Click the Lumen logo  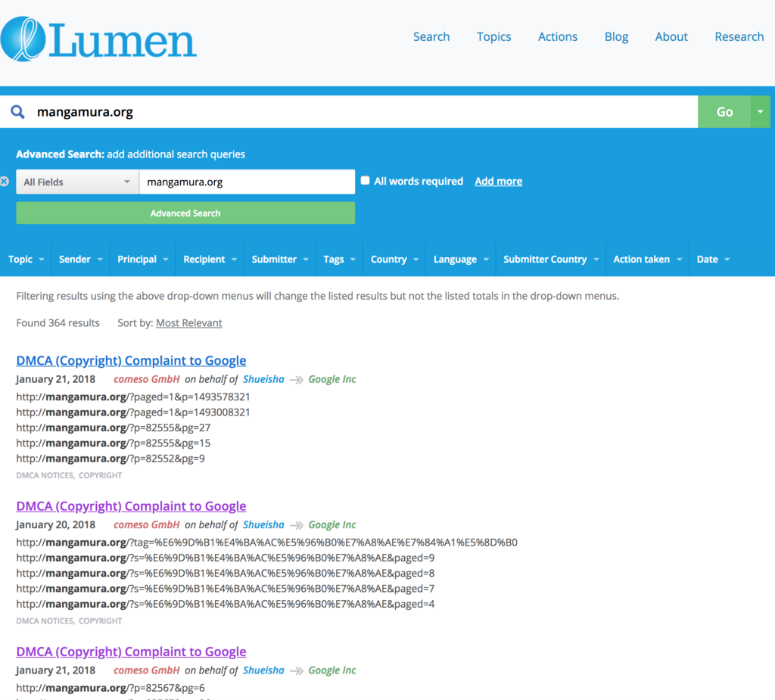pyautogui.click(x=99, y=39)
